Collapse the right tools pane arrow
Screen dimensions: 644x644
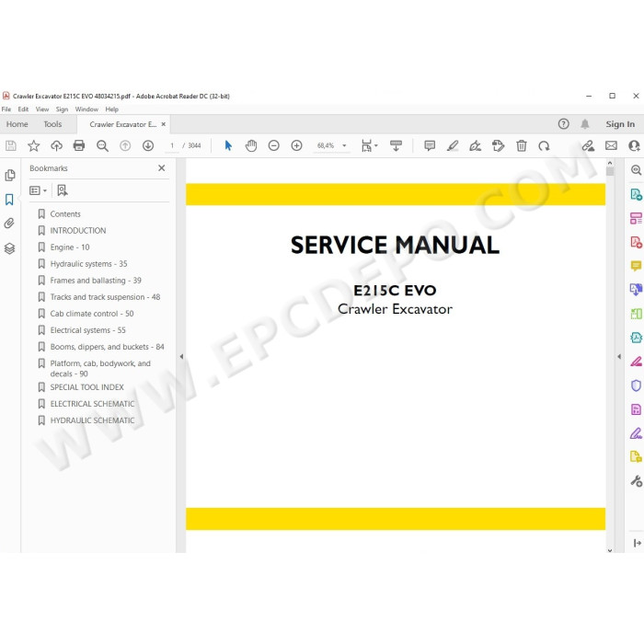(x=619, y=357)
